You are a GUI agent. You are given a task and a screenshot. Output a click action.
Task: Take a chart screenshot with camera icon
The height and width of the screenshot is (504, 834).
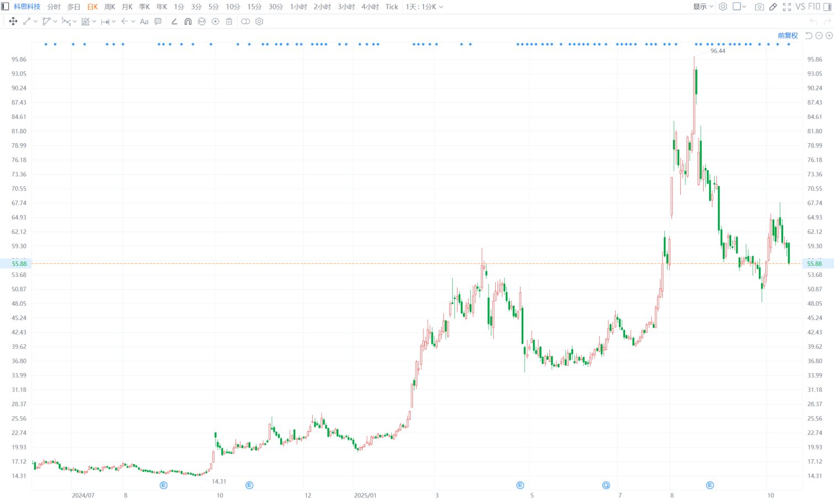pos(759,7)
